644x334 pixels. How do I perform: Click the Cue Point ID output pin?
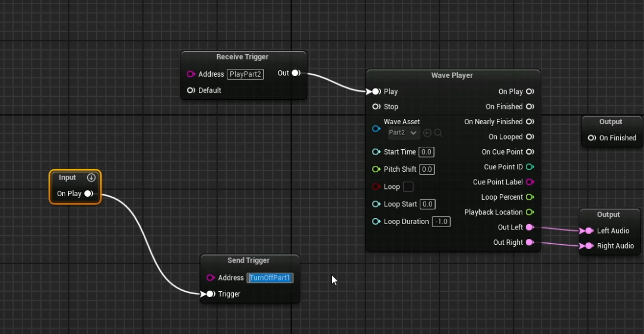pyautogui.click(x=530, y=167)
